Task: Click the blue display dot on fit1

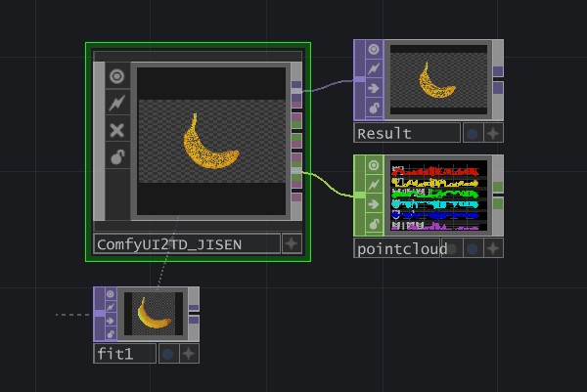Action: click(167, 353)
